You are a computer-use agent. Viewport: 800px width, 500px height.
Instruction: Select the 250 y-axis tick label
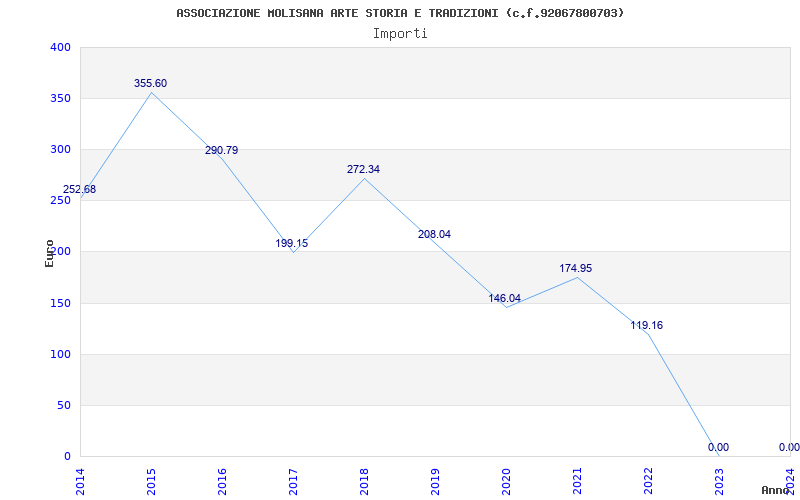(60, 201)
